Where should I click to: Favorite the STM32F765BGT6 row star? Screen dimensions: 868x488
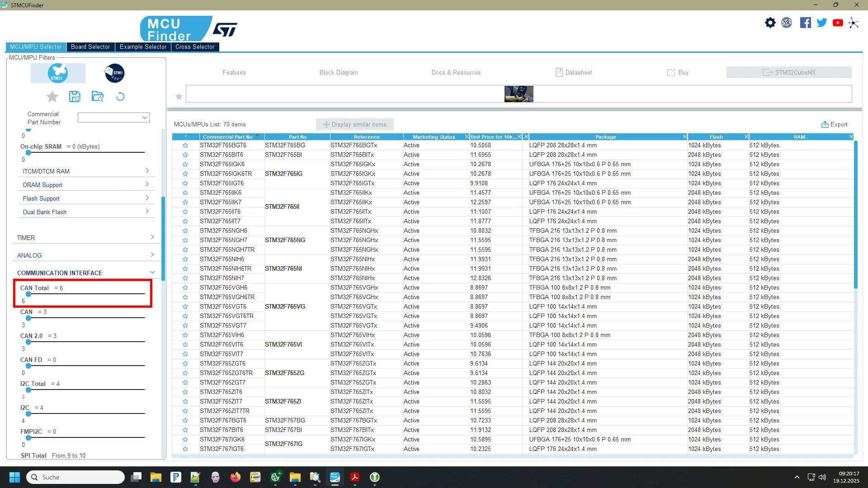click(x=185, y=145)
